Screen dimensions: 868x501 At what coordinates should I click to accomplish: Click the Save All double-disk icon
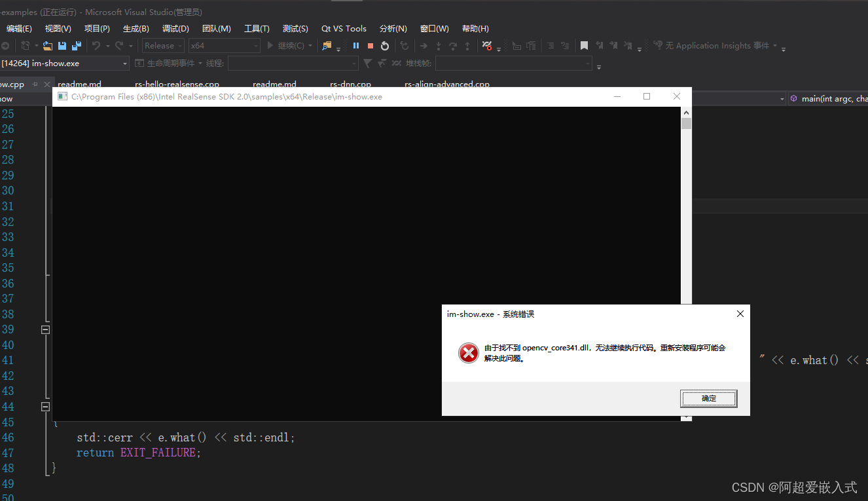click(77, 46)
